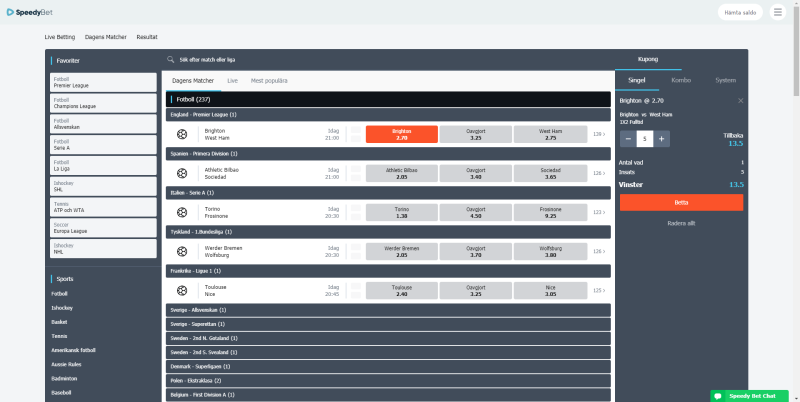The height and width of the screenshot is (402, 800).
Task: Collapse Frankrike - Ligue 1 group
Action: pyautogui.click(x=388, y=271)
